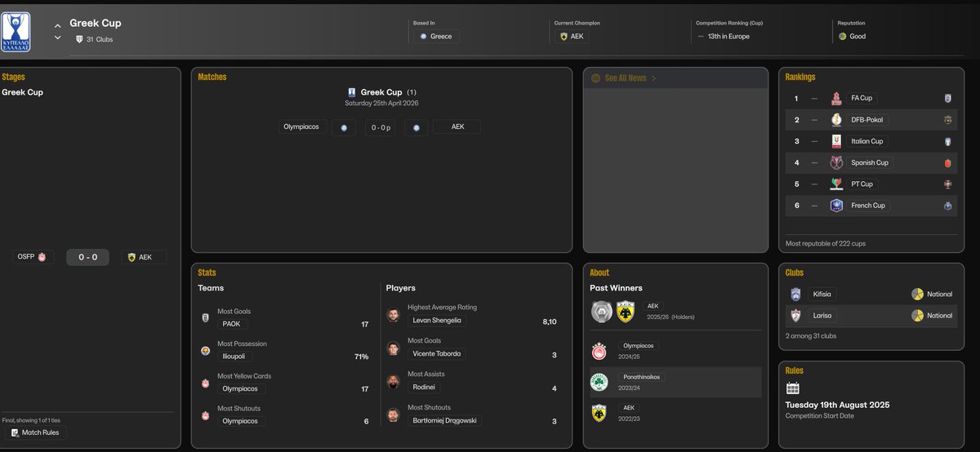
Task: Click DFB-Pokal trophy logo
Action: click(836, 120)
